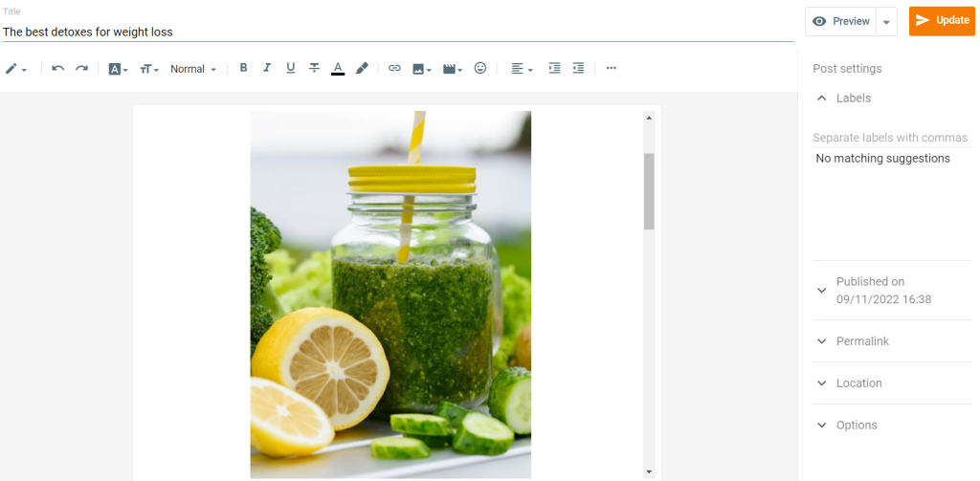Image resolution: width=980 pixels, height=481 pixels.
Task: Insert or edit a link
Action: pos(394,68)
